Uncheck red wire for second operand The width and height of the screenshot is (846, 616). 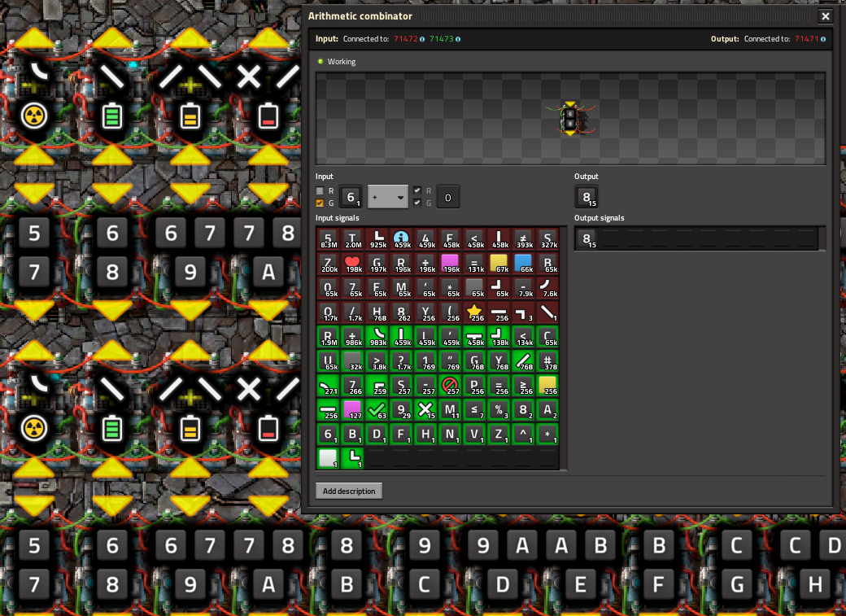[x=417, y=190]
